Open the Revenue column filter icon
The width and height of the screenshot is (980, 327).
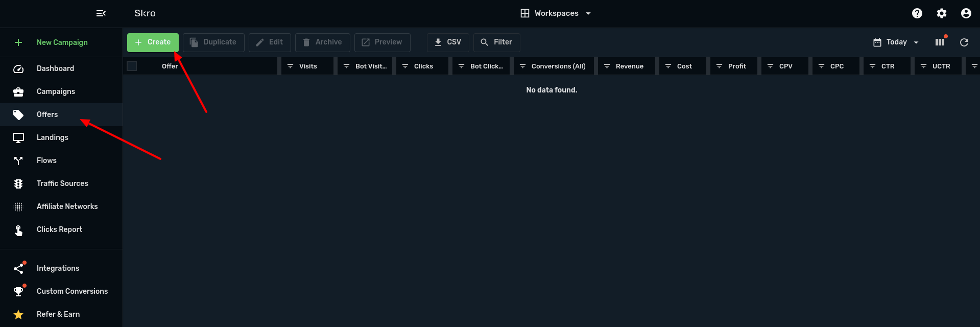(607, 66)
